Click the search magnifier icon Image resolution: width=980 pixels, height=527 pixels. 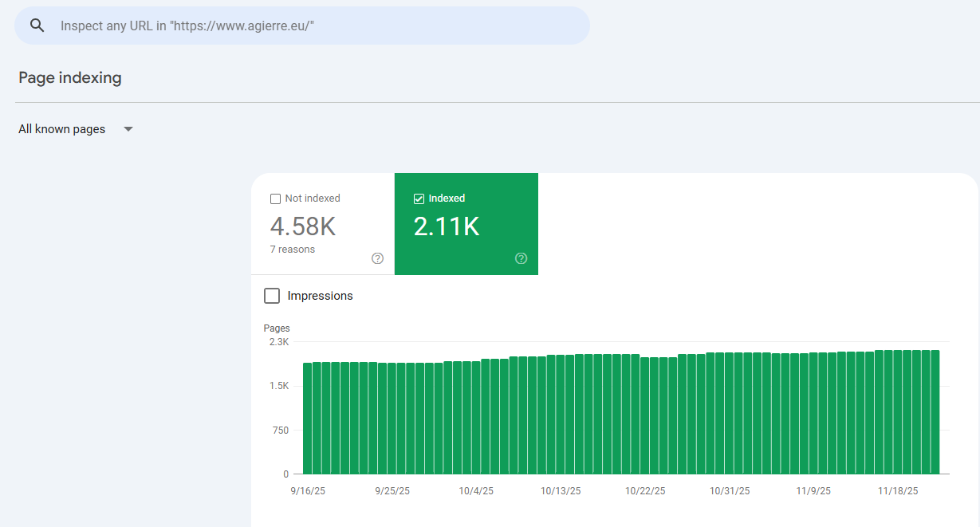pyautogui.click(x=37, y=26)
